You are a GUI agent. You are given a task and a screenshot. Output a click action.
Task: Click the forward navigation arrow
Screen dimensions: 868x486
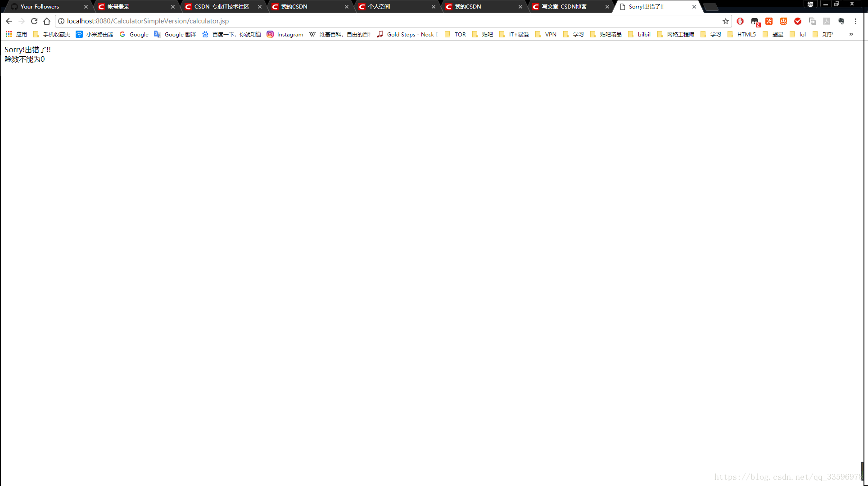tap(22, 21)
